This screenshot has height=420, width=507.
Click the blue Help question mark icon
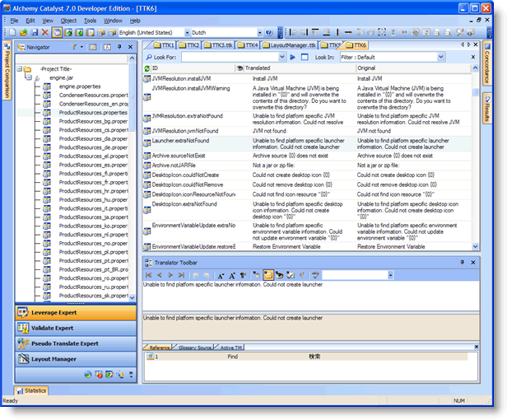(x=268, y=32)
